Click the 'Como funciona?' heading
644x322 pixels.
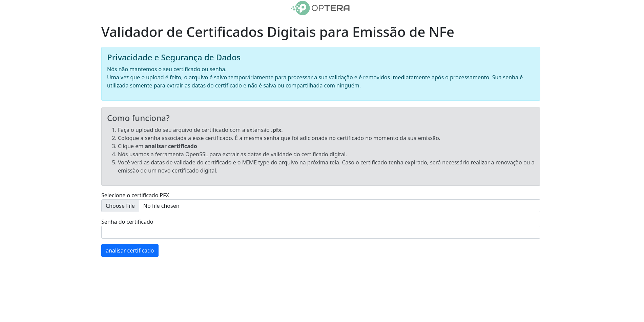138,118
